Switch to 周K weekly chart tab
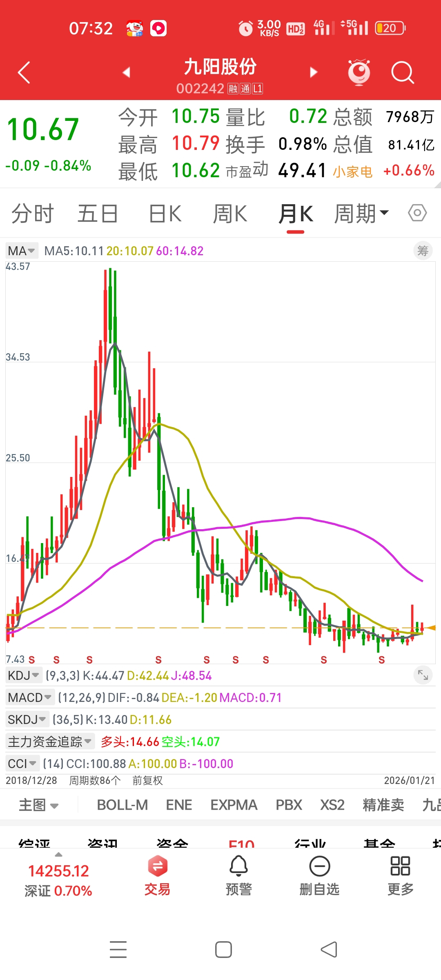Image resolution: width=441 pixels, height=980 pixels. 230,214
